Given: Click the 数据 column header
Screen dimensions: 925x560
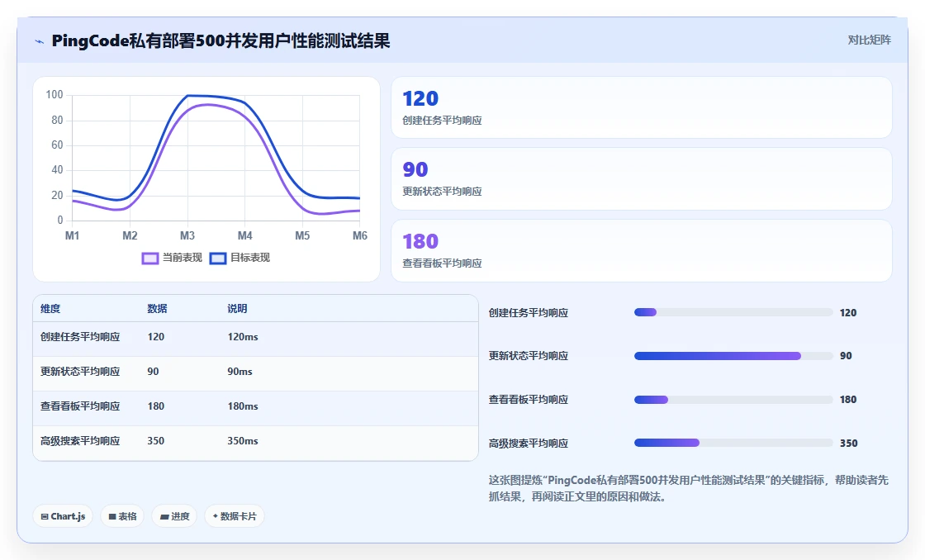Looking at the screenshot, I should 157,309.
